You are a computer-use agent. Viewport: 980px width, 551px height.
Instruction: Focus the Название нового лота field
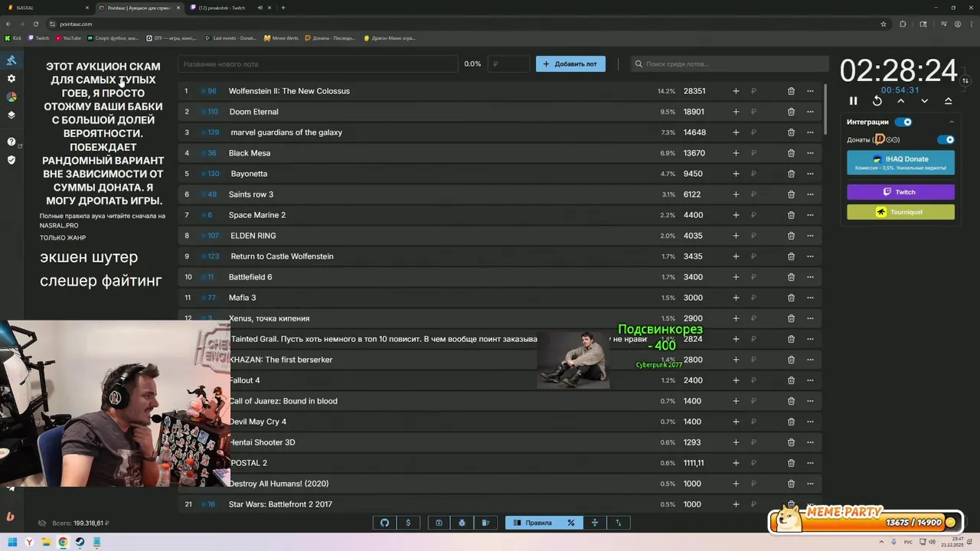[318, 64]
